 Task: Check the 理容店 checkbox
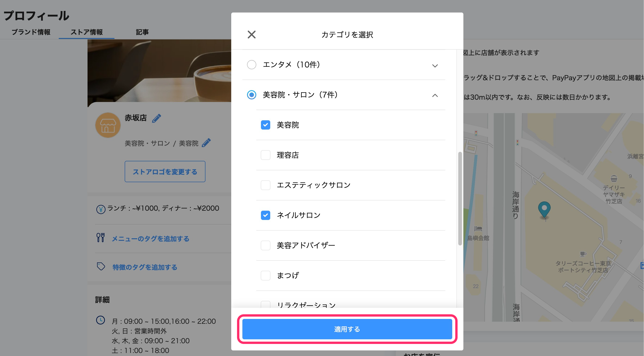[266, 155]
